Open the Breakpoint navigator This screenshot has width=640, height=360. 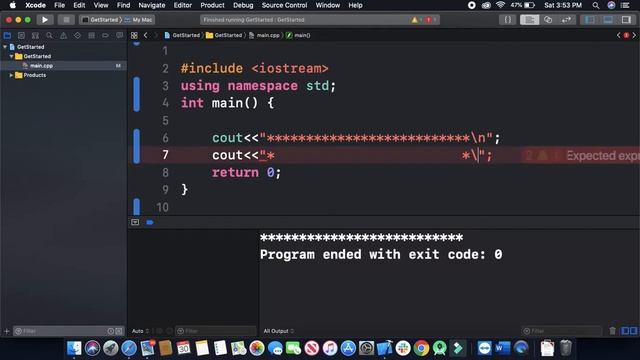tap(105, 36)
